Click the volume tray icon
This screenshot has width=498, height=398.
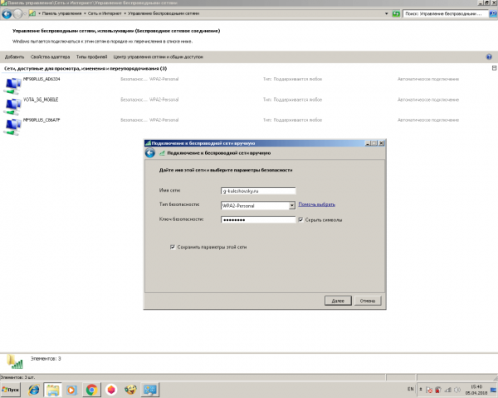coord(458,390)
